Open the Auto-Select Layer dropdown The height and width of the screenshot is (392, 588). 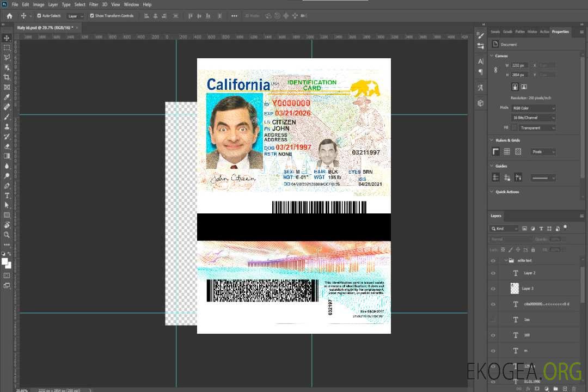76,16
